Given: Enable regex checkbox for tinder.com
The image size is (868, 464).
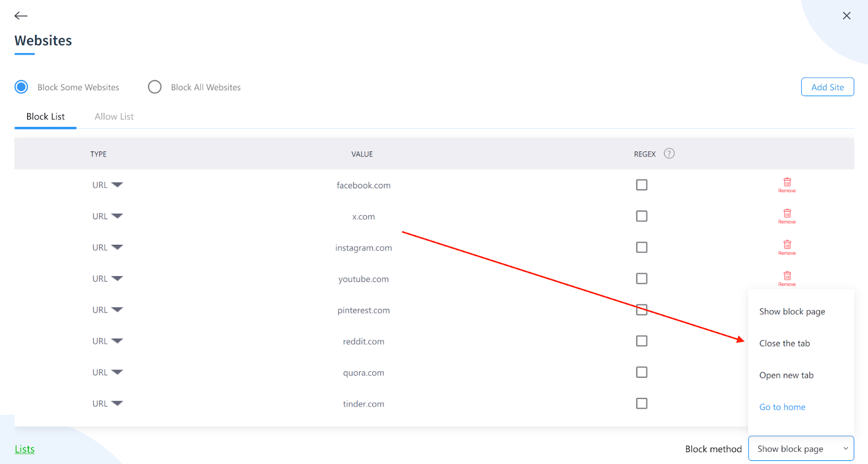Looking at the screenshot, I should pyautogui.click(x=642, y=403).
